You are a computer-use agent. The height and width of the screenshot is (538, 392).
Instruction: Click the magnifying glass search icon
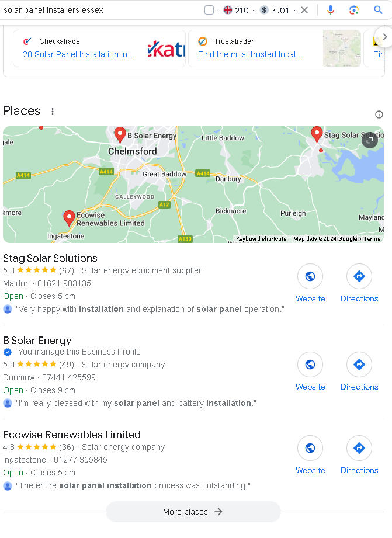coord(378,10)
